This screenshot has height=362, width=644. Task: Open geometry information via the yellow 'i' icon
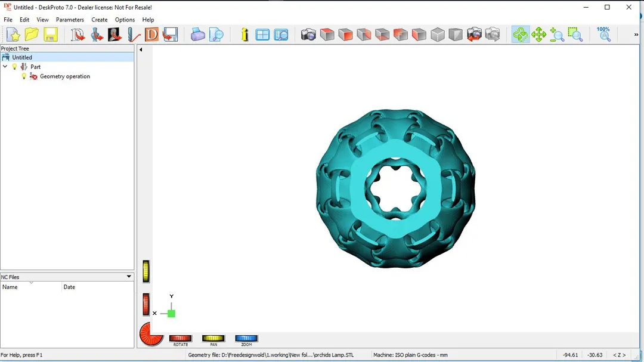point(244,35)
